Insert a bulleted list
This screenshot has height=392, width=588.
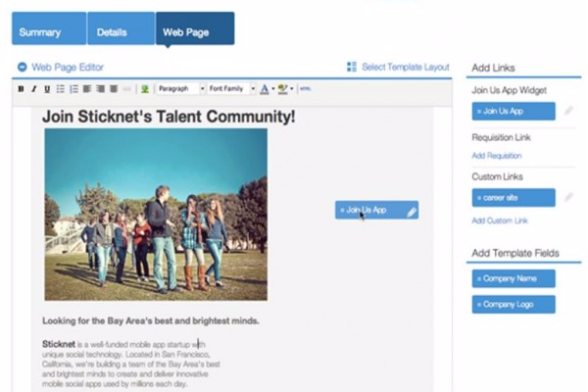pyautogui.click(x=61, y=88)
